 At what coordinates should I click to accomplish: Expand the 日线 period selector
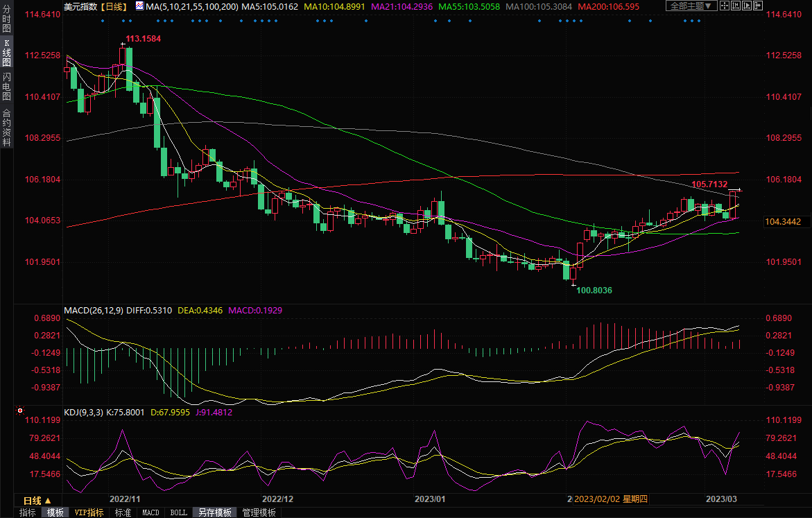click(42, 501)
